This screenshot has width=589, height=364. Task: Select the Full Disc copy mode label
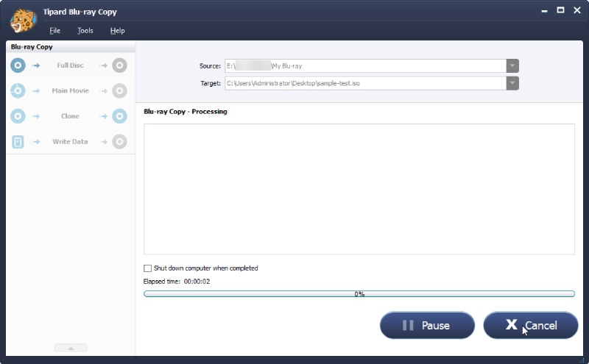pyautogui.click(x=70, y=65)
